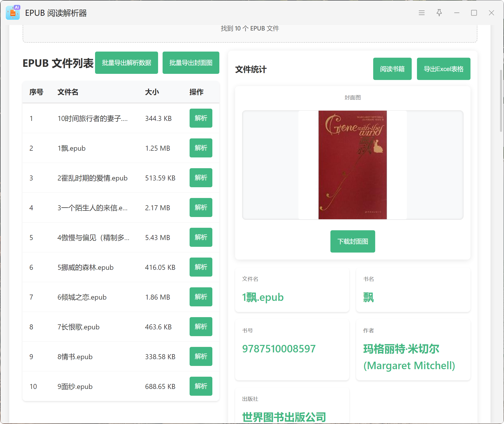The image size is (504, 424).
Task: Parse the 9面纱.epub file
Action: pos(201,386)
